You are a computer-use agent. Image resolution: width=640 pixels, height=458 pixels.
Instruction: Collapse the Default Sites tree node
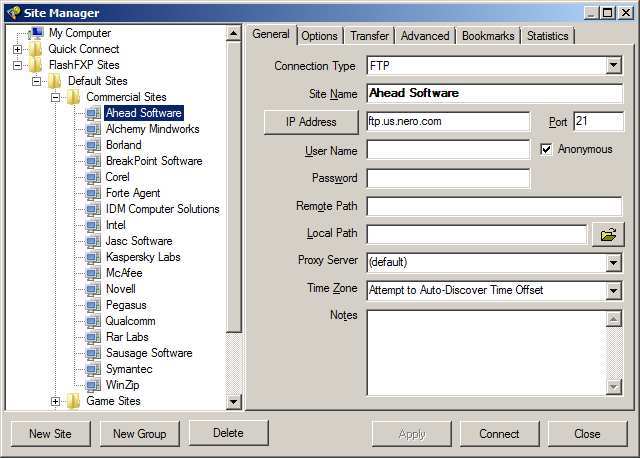[x=37, y=81]
